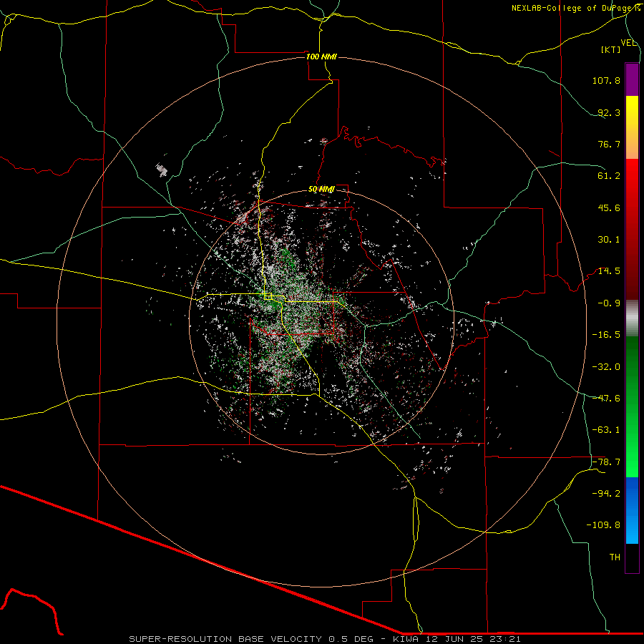Click the green segment of the velocity color bar

click(632, 406)
